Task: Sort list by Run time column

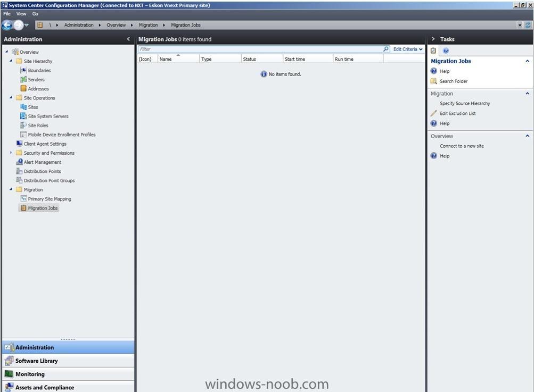Action: (x=358, y=59)
